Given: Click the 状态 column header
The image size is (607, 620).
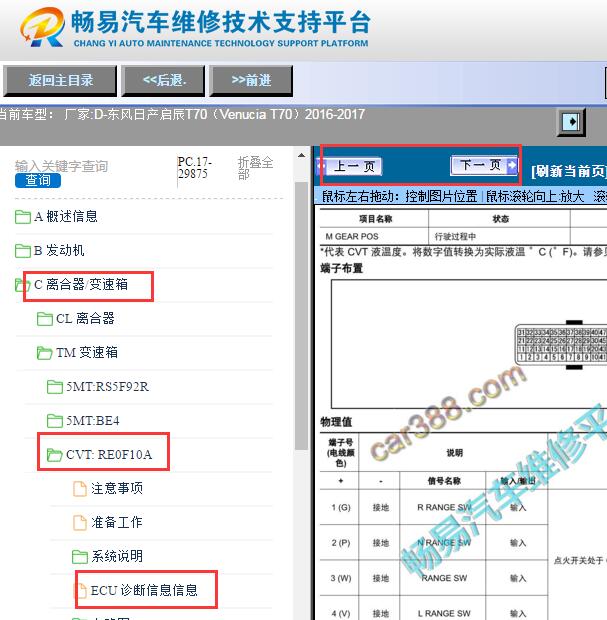Looking at the screenshot, I should point(500,219).
